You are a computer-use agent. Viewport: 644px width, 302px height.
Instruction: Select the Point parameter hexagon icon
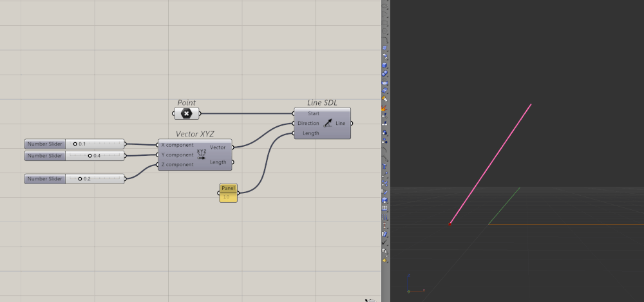(x=187, y=113)
